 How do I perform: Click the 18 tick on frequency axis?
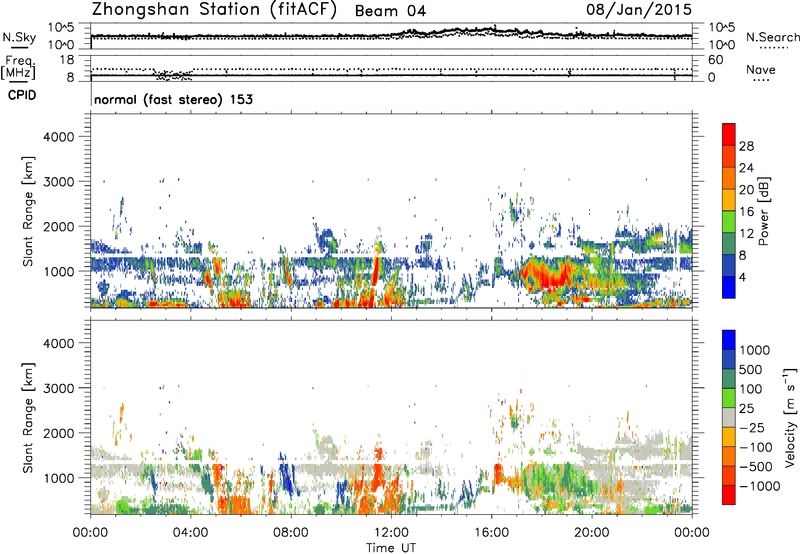(67, 60)
